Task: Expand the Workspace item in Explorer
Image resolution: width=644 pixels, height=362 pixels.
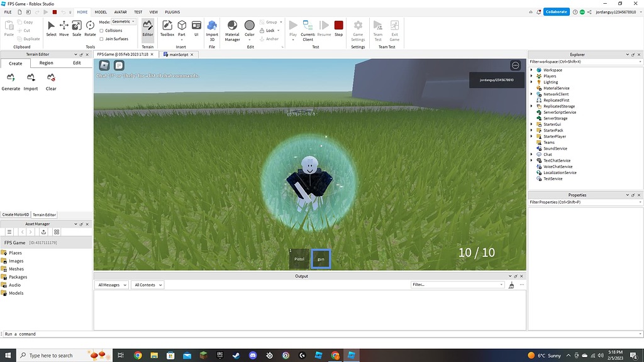Action: (531, 70)
